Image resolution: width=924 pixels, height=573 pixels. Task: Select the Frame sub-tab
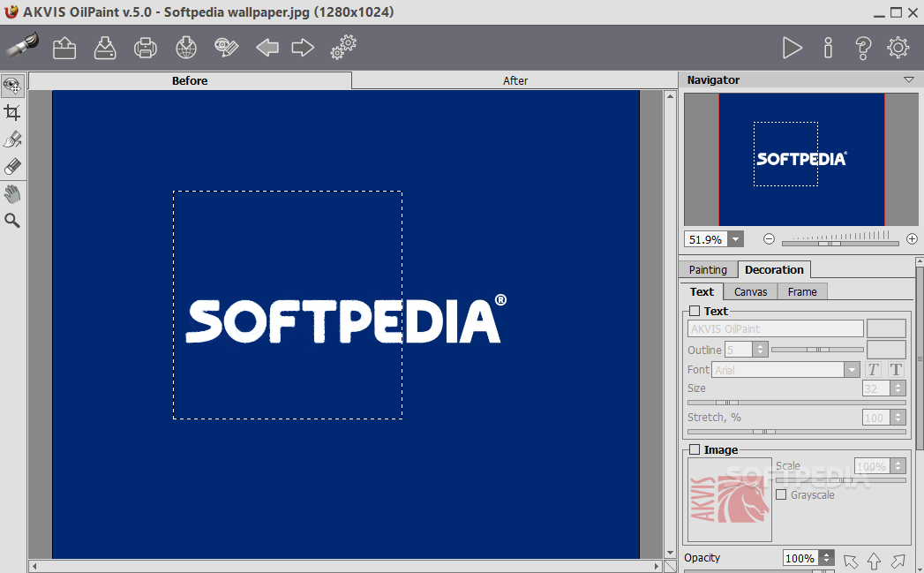coord(802,292)
